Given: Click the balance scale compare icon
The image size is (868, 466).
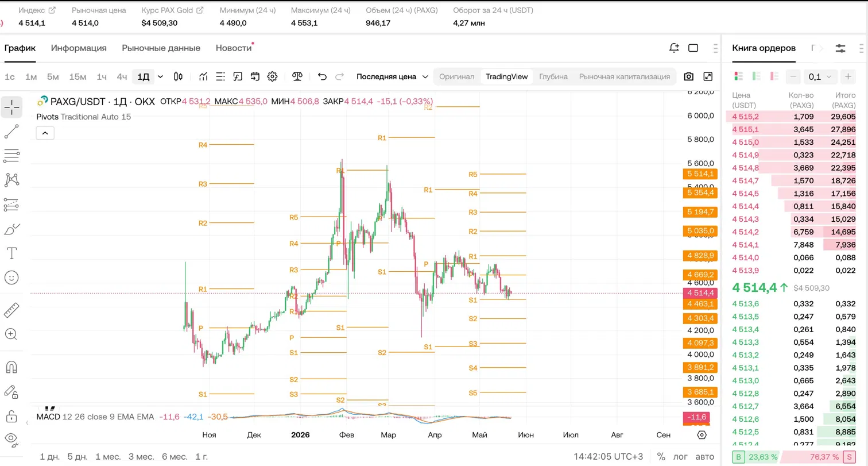Looking at the screenshot, I should (x=297, y=76).
